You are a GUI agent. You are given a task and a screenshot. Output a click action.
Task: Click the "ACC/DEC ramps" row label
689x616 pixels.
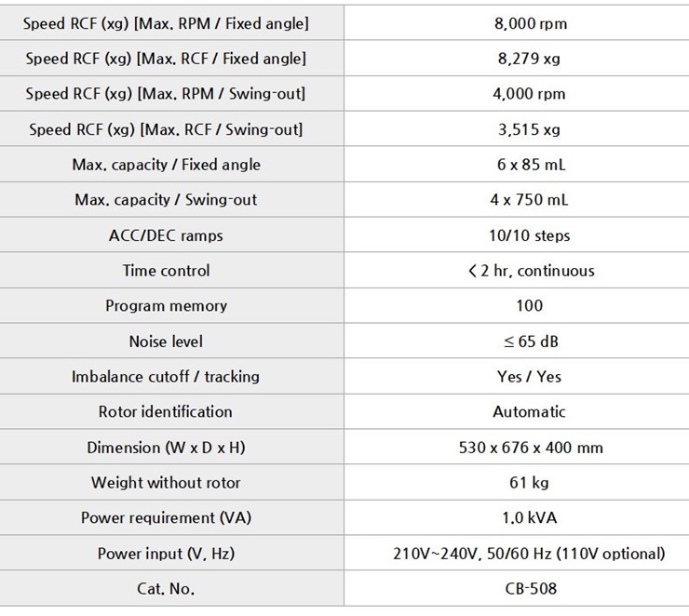166,235
